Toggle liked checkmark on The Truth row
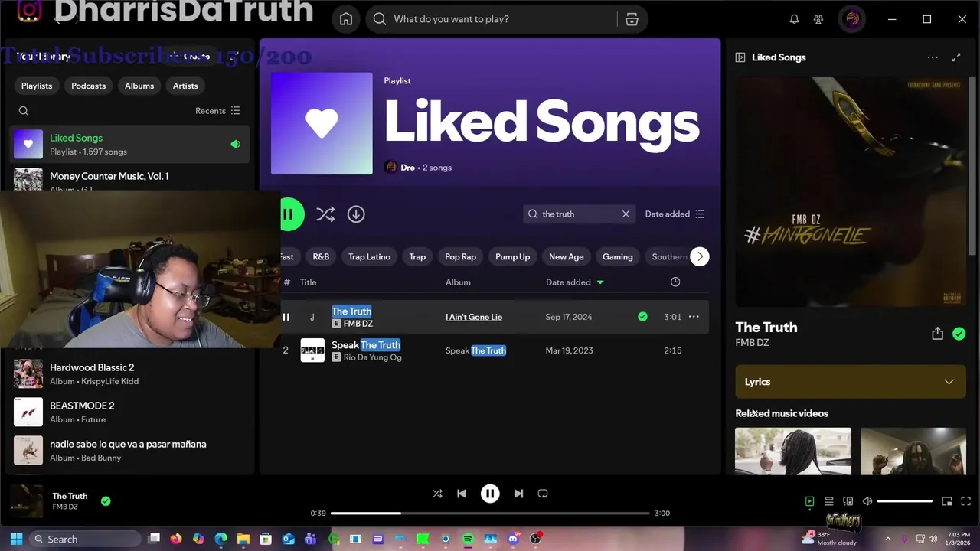This screenshot has height=551, width=980. tap(642, 317)
